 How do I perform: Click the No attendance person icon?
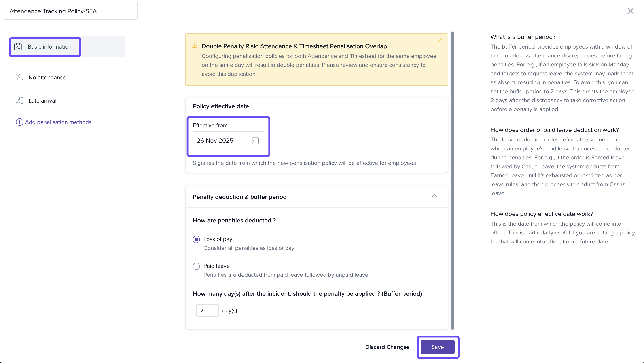coord(19,77)
